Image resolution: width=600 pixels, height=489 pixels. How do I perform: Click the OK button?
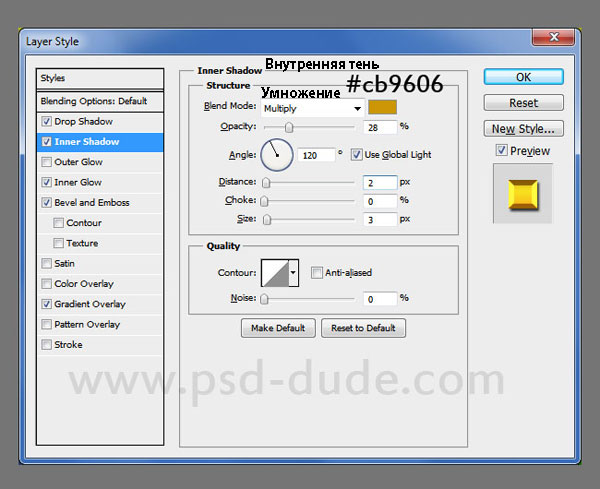(523, 77)
